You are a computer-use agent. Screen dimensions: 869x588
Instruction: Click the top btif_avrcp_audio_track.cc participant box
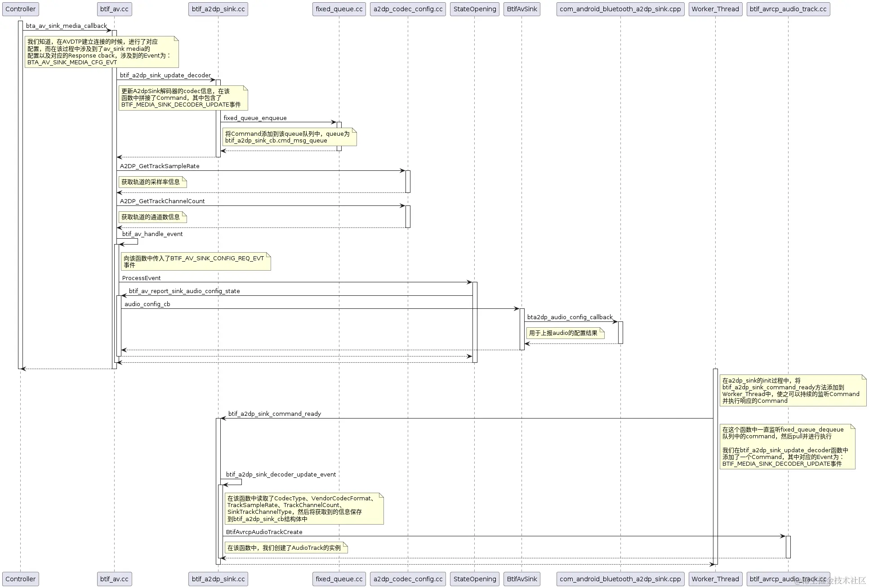pos(788,9)
